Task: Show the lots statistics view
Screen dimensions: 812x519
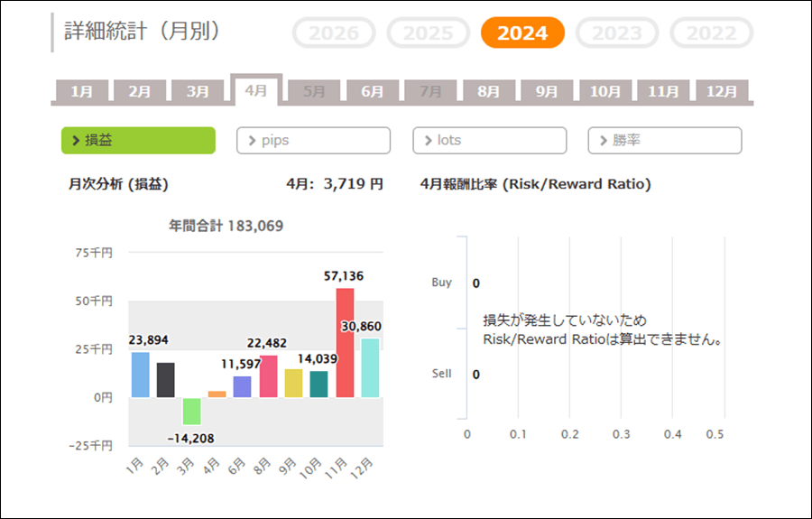Action: pos(490,141)
